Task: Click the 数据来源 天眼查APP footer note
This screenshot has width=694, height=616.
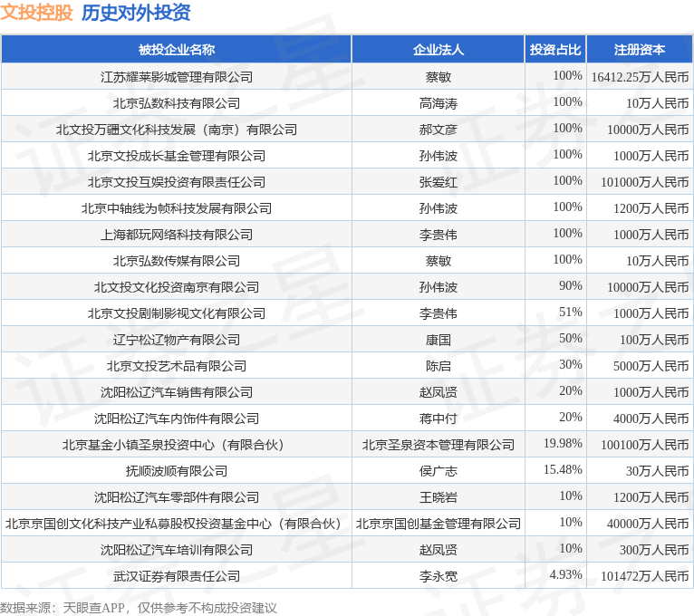Action: click(x=138, y=608)
